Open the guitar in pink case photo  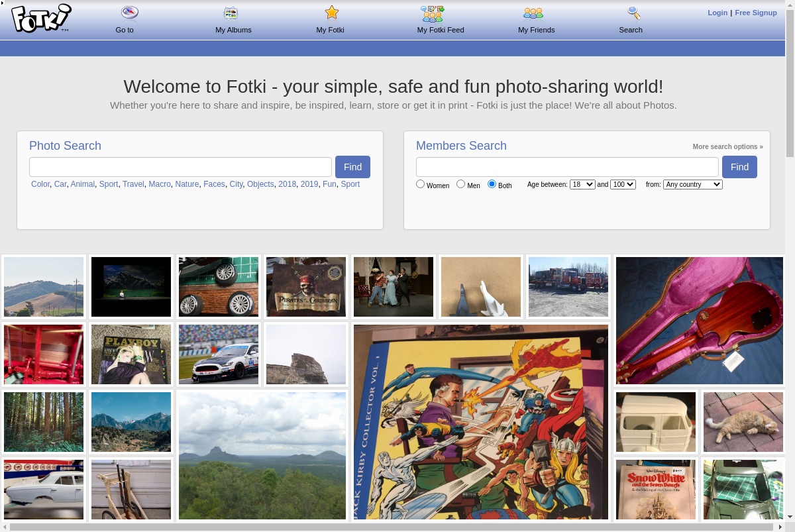tap(700, 321)
